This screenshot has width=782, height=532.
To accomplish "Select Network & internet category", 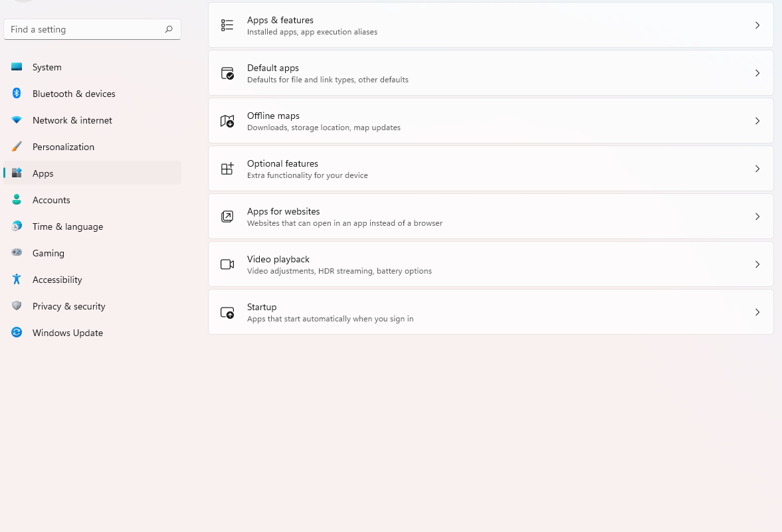I will pyautogui.click(x=92, y=120).
